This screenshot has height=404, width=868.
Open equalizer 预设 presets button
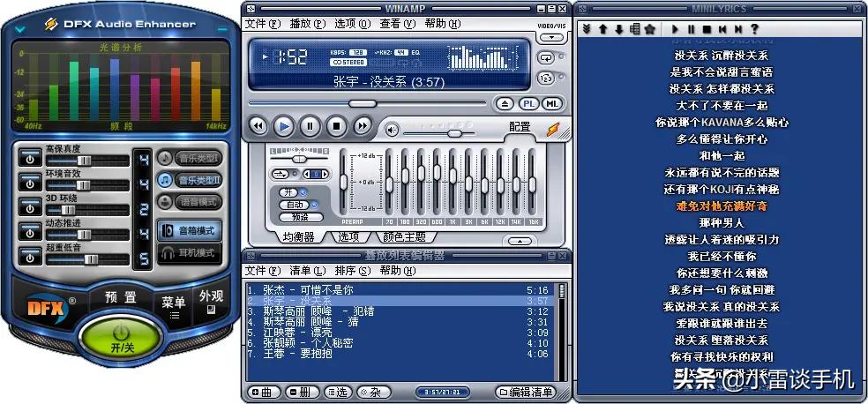click(x=300, y=217)
